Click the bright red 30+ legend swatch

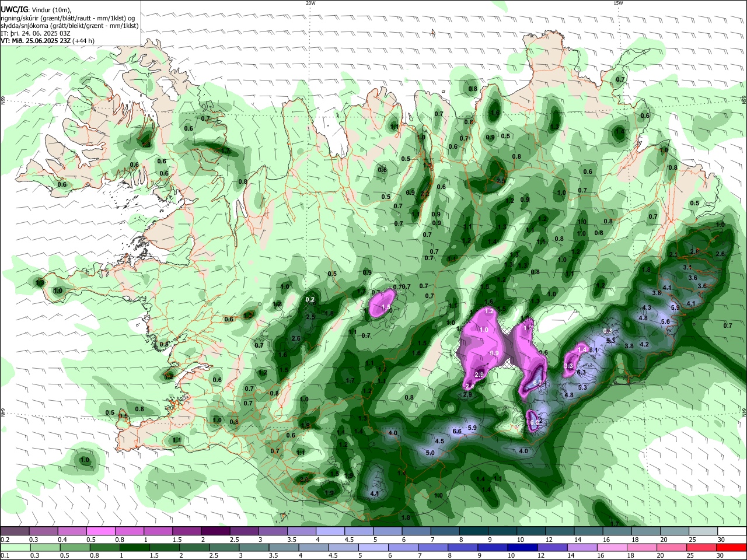(x=732, y=547)
